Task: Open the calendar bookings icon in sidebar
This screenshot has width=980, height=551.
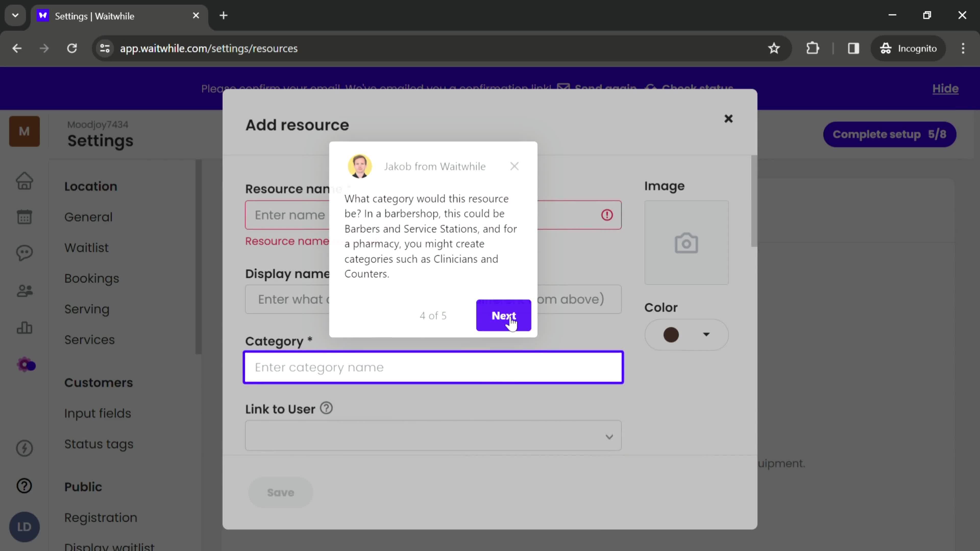Action: [x=24, y=217]
